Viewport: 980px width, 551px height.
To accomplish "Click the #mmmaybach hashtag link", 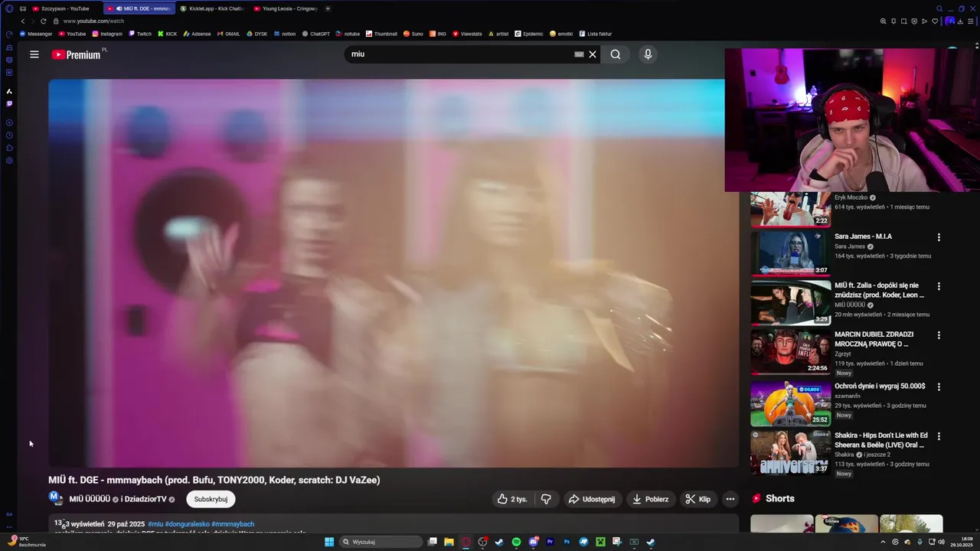I will click(x=233, y=524).
